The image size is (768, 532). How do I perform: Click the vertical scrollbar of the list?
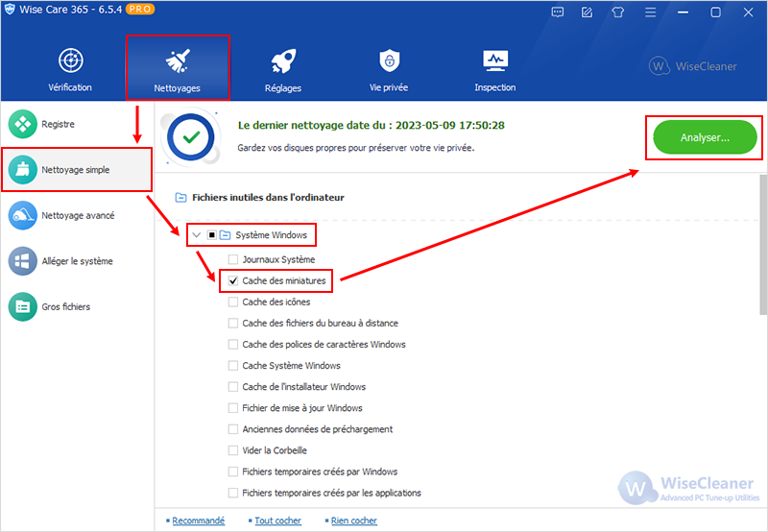(763, 245)
